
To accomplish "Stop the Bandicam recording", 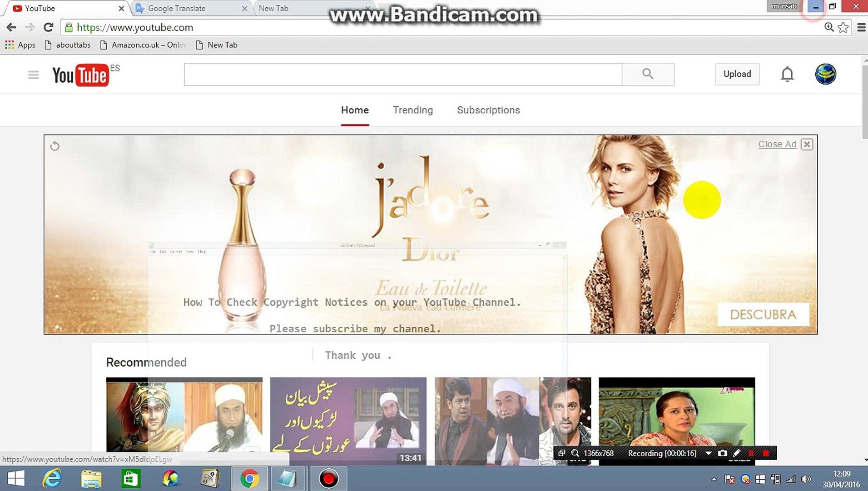I will 766,453.
